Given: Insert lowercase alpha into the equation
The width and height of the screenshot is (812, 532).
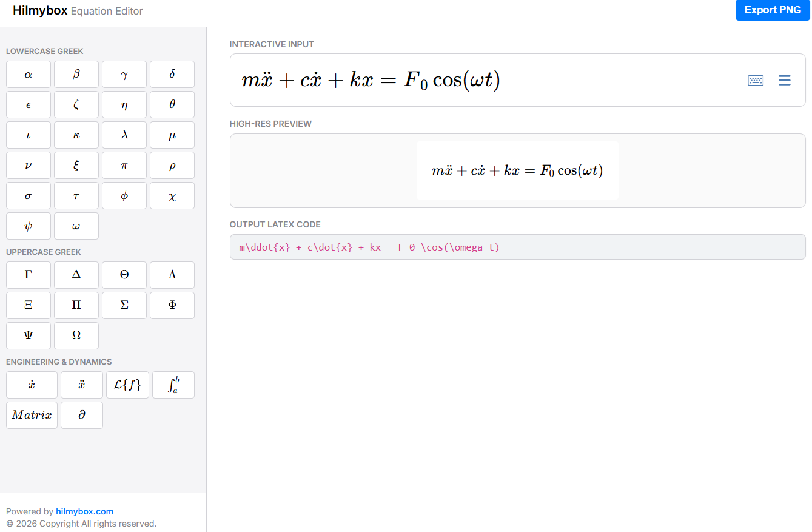Looking at the screenshot, I should click(28, 74).
